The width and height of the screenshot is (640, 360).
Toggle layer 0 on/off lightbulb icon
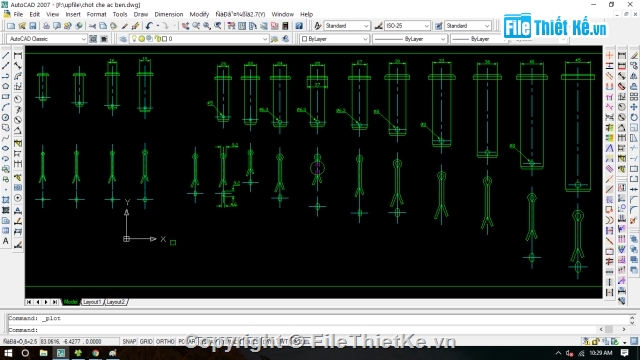tap(134, 39)
